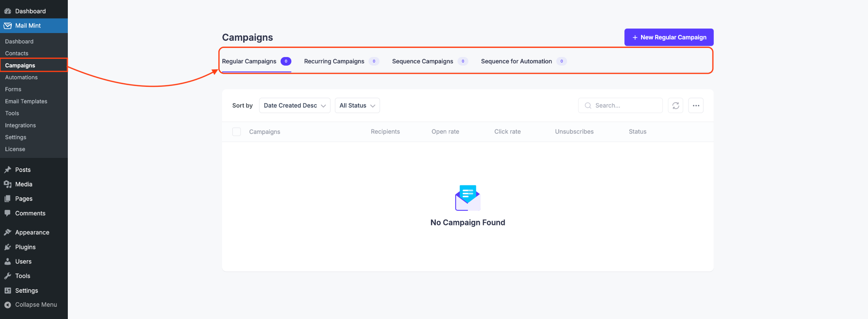Screen dimensions: 868x319
Task: Open the three-dot more options menu
Action: pyautogui.click(x=696, y=105)
